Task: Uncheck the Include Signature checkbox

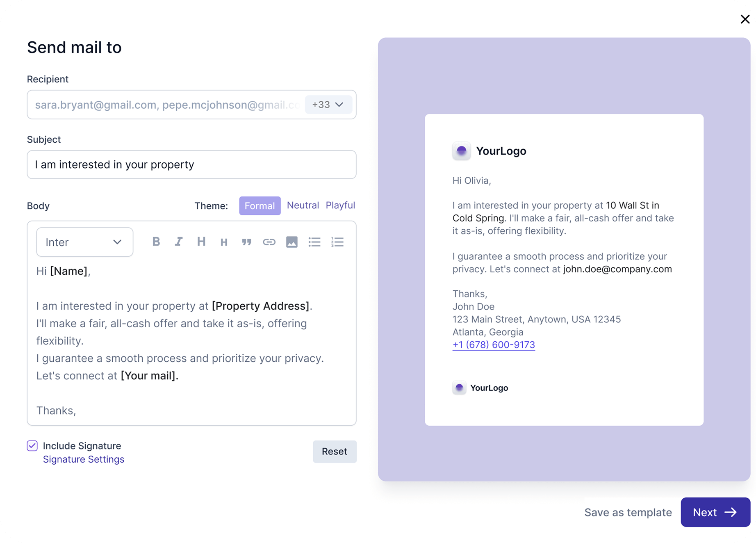Action: pyautogui.click(x=32, y=446)
